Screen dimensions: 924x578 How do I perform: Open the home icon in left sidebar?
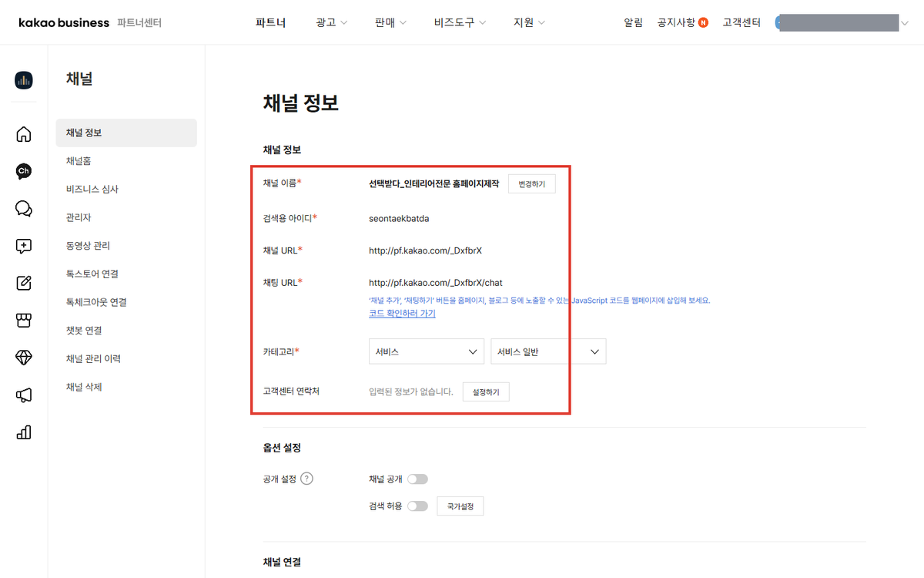tap(23, 134)
